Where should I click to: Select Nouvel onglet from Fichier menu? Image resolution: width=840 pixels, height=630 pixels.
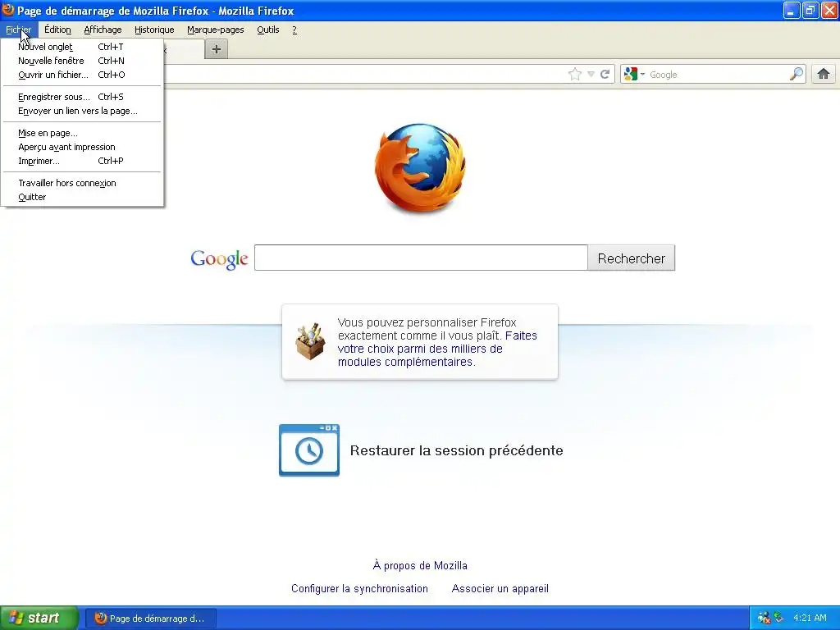point(83,47)
